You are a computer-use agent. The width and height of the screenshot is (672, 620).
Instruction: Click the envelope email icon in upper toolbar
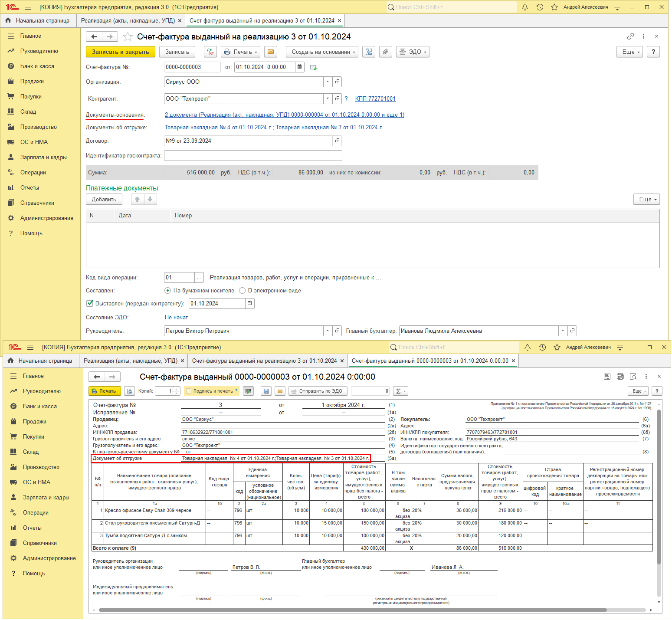[x=271, y=52]
